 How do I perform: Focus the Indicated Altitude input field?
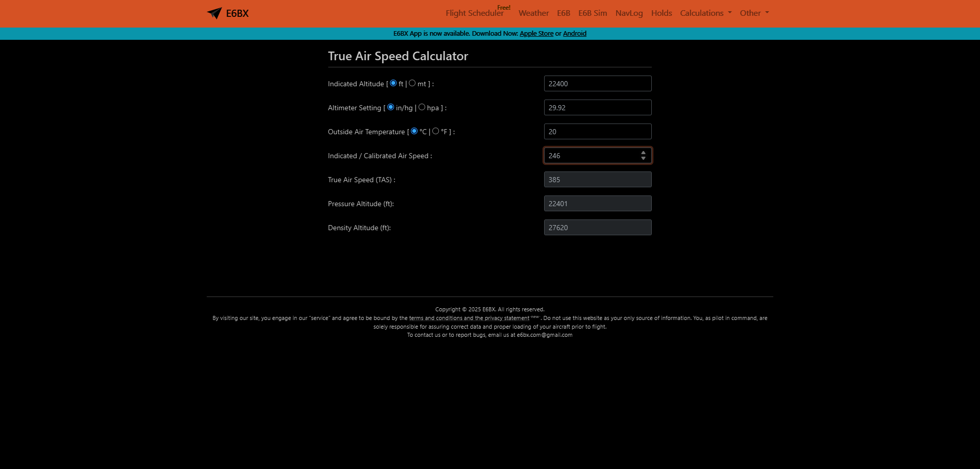click(x=598, y=84)
